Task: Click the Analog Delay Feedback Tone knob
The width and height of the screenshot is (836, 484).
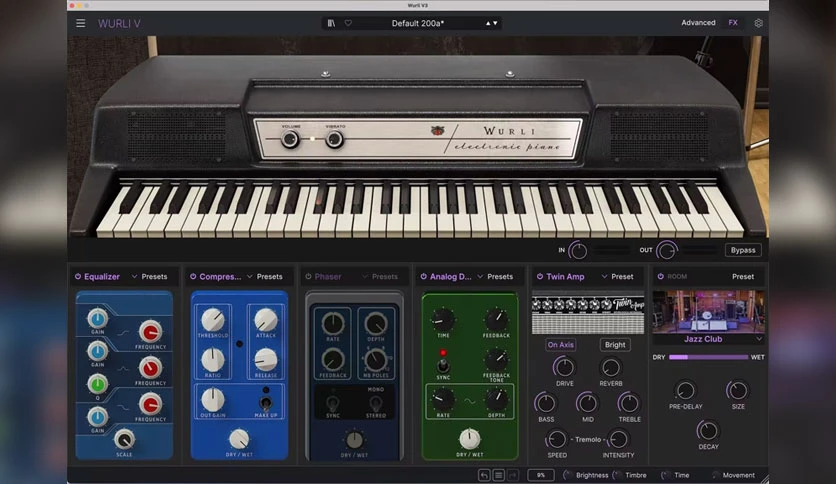Action: pos(496,360)
